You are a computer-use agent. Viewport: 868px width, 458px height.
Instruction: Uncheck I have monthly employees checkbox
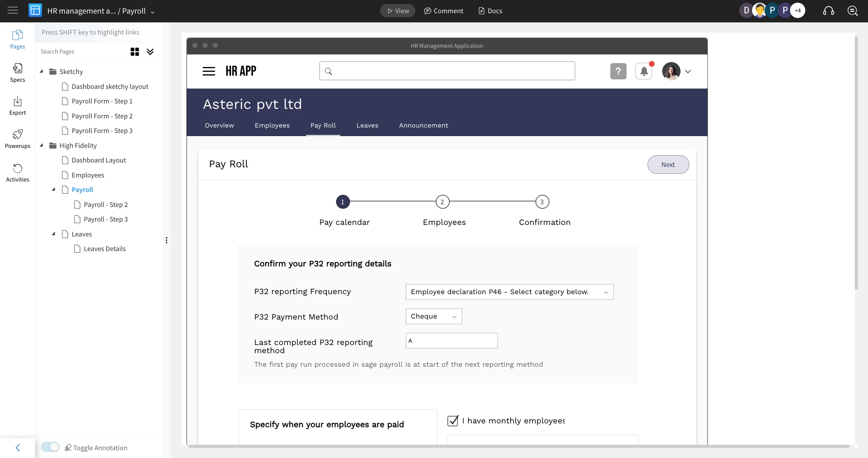(453, 421)
